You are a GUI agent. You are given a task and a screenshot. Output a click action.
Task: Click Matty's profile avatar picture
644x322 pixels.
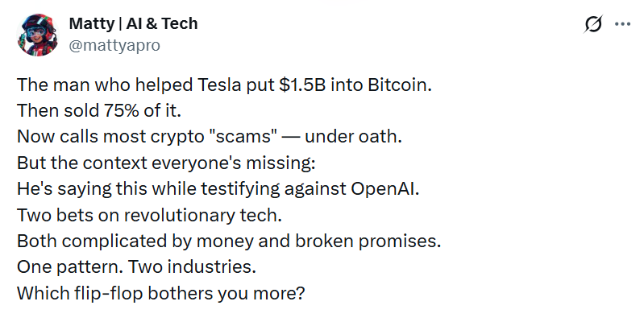click(x=37, y=35)
